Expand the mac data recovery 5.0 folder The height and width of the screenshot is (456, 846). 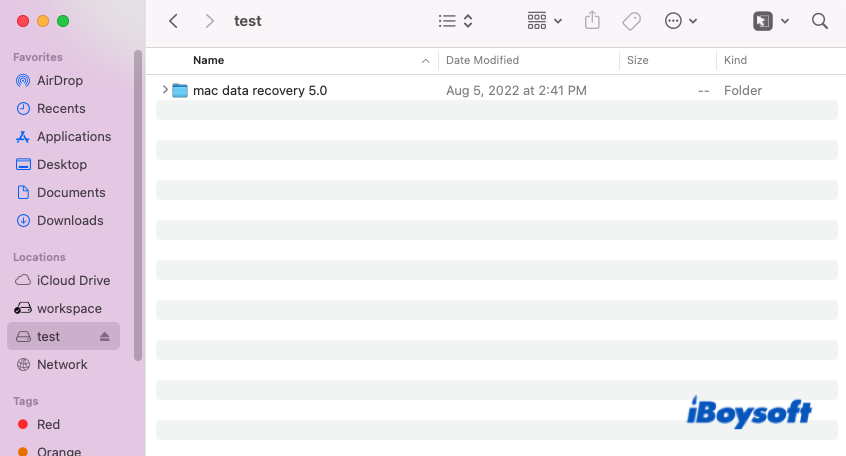coord(165,90)
